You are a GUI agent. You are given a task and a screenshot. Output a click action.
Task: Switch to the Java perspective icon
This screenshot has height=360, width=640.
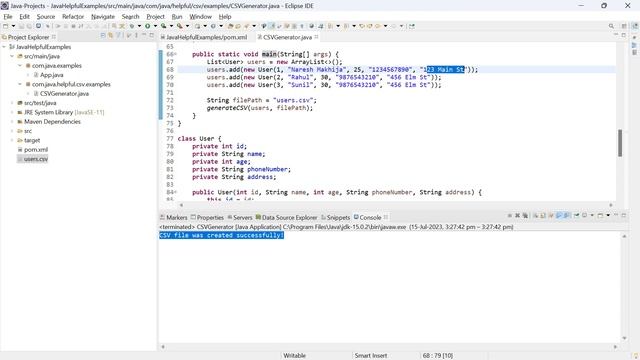point(635,26)
